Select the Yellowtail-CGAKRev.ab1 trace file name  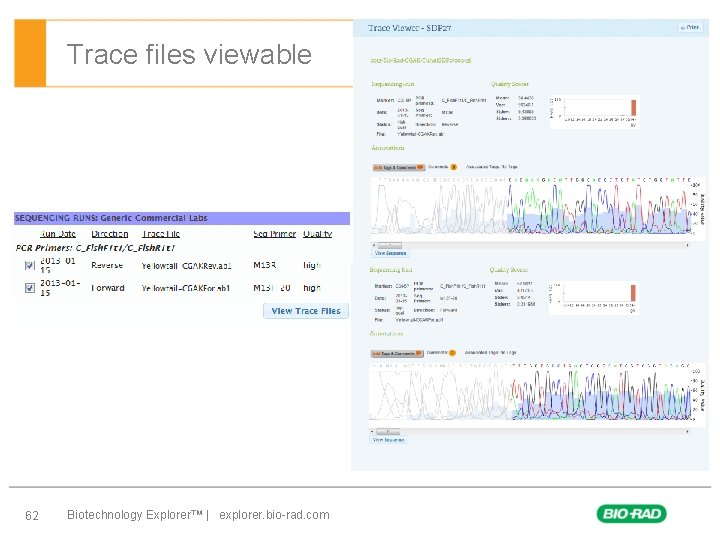(x=186, y=266)
